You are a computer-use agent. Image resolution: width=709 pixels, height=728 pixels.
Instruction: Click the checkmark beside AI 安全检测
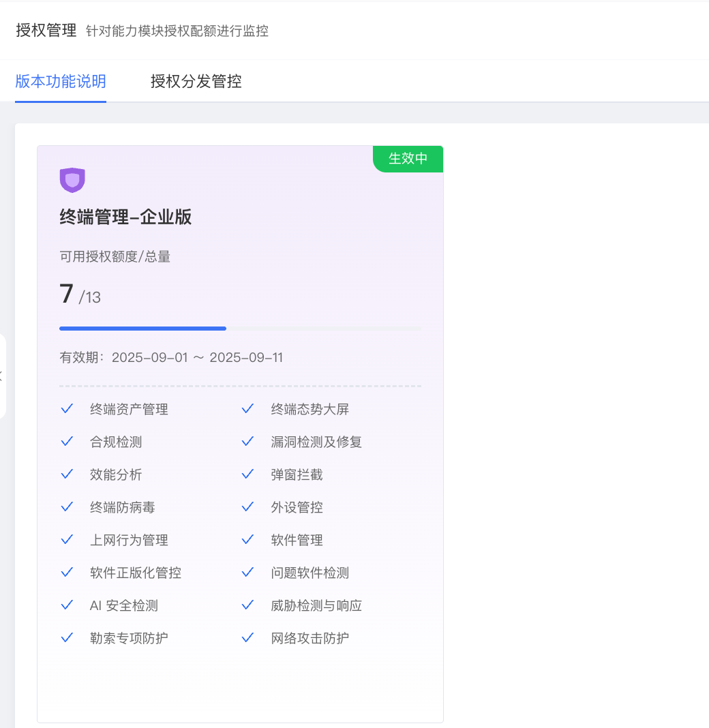point(67,605)
